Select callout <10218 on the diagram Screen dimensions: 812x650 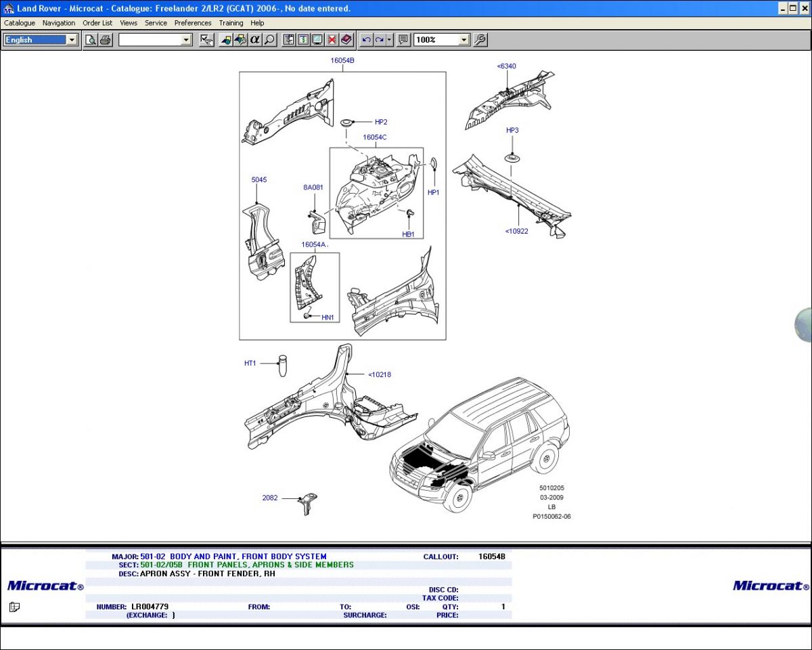point(380,374)
